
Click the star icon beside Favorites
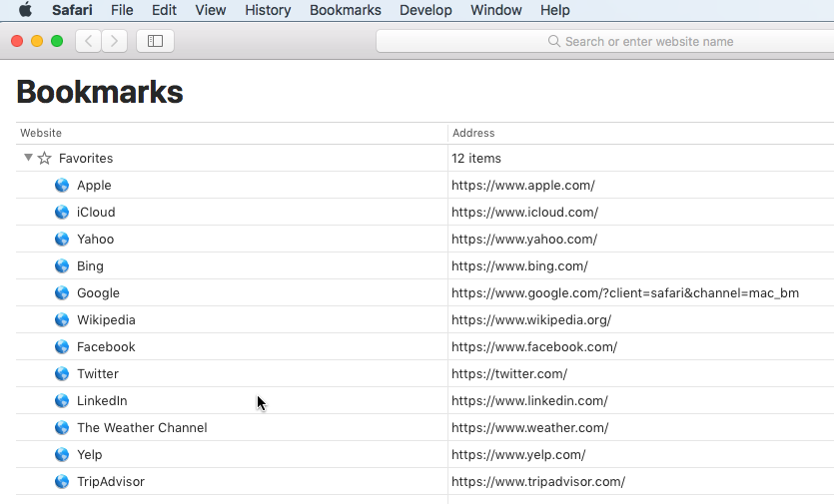click(45, 159)
